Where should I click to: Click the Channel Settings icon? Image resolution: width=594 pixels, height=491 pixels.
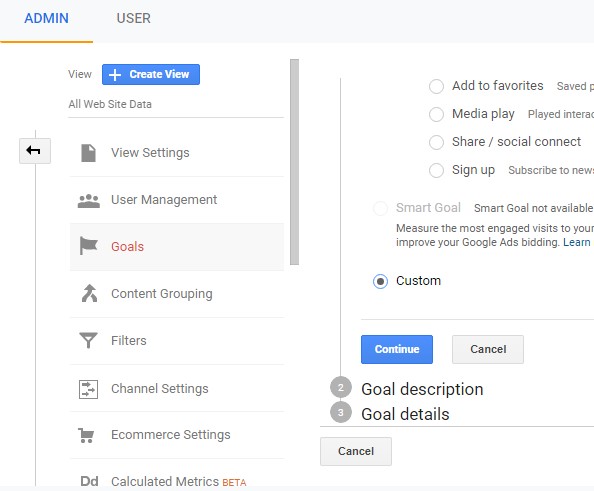point(88,389)
